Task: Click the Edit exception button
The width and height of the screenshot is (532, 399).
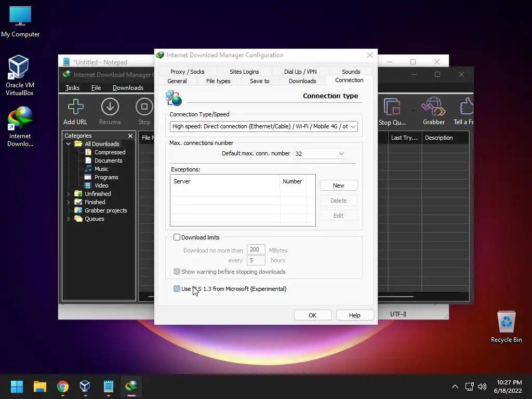Action: [x=339, y=216]
